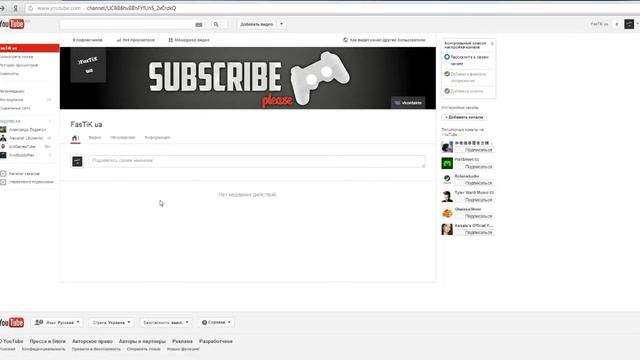
Task: Open Мои подписки in the sidebar
Action: click(11, 100)
